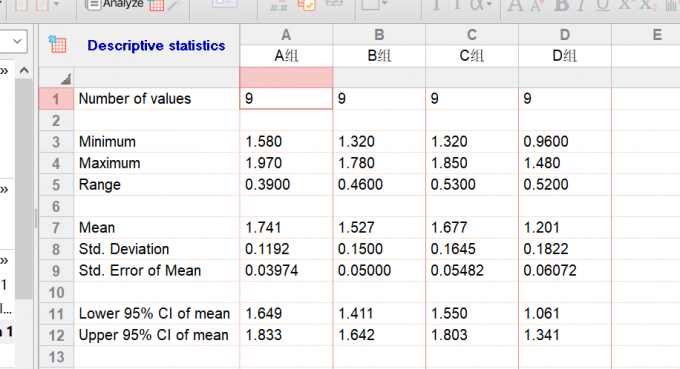Select minimum value 0.9600

[565, 142]
